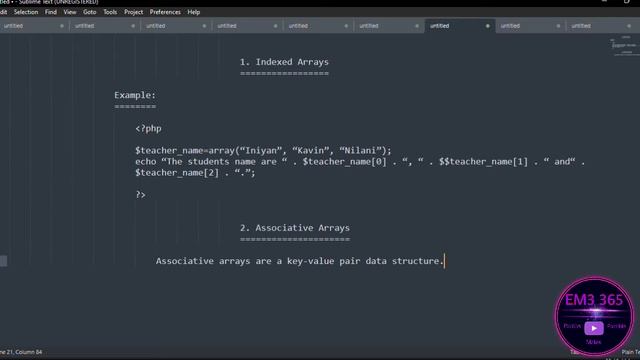Select the highlighted active untitled tab
Screen dimensions: 640x360
coord(460,26)
